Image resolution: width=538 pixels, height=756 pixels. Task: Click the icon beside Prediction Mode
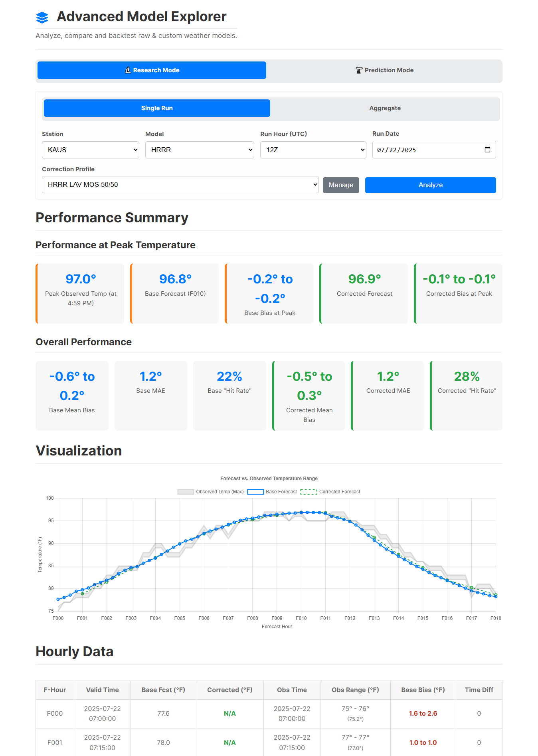[359, 70]
